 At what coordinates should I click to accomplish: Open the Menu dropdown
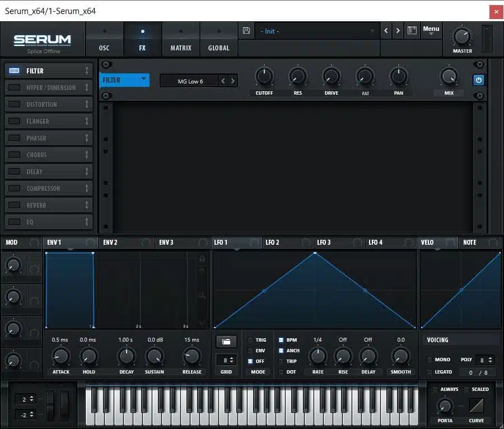(x=431, y=30)
